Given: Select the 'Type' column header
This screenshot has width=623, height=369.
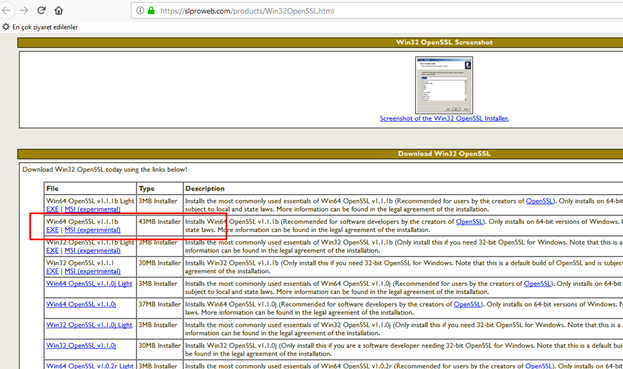Looking at the screenshot, I should click(160, 188).
